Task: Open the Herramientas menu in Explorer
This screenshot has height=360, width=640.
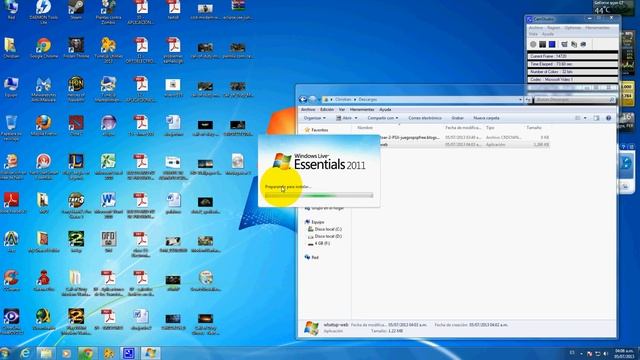Action: 362,109
